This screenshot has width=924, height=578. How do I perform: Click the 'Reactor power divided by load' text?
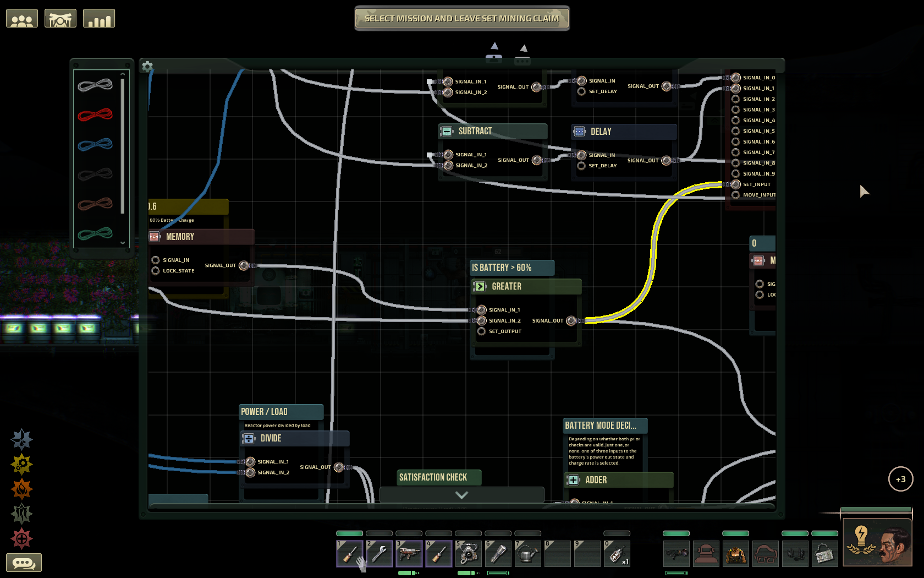(x=277, y=426)
